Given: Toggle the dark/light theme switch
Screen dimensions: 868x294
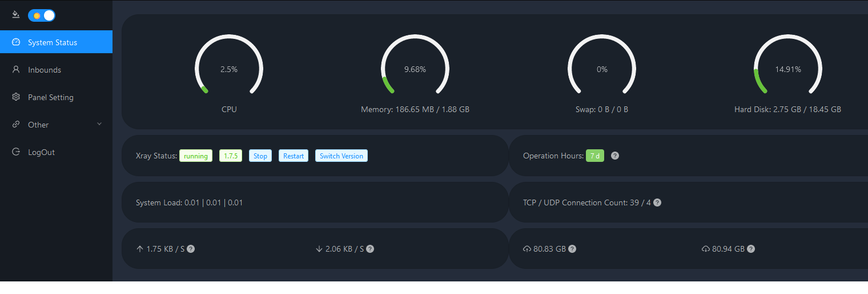Looking at the screenshot, I should point(42,15).
